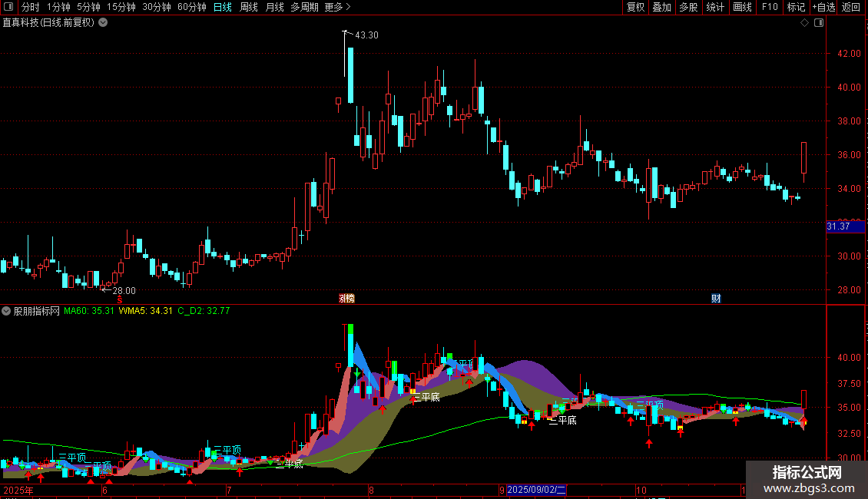Click the 标记 mark button
The width and height of the screenshot is (868, 499).
coord(796,7)
